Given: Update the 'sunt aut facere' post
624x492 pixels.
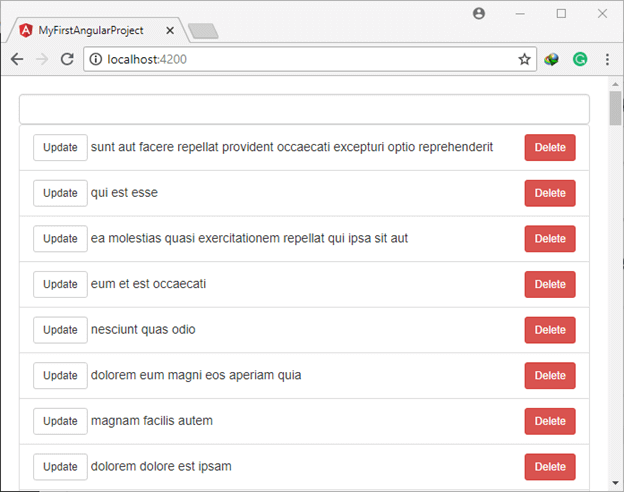Looking at the screenshot, I should (60, 147).
